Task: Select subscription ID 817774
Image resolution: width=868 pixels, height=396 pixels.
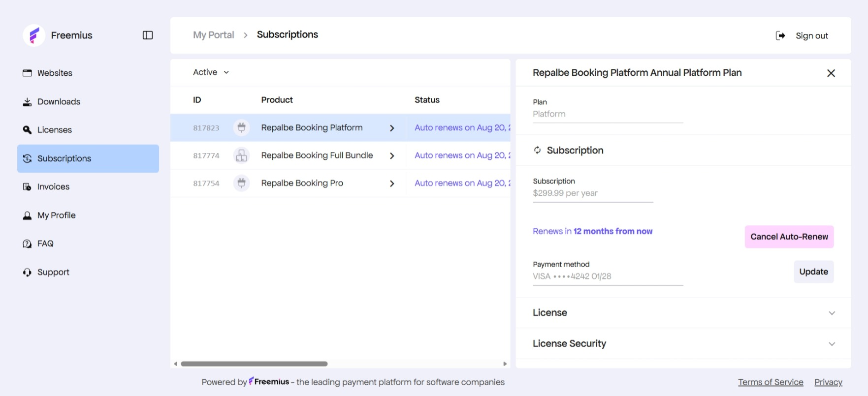Action: 206,155
